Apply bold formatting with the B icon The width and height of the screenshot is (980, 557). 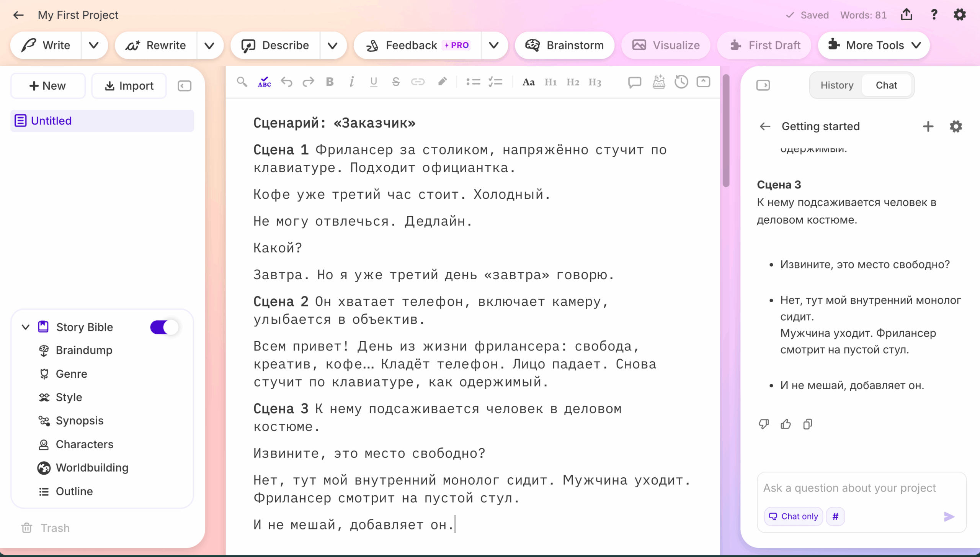pyautogui.click(x=330, y=82)
